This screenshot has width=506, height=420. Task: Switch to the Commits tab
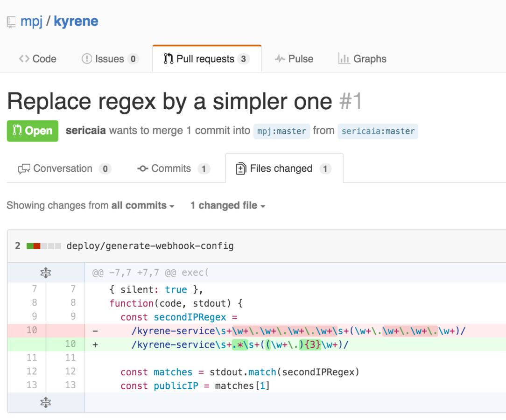pyautogui.click(x=174, y=168)
